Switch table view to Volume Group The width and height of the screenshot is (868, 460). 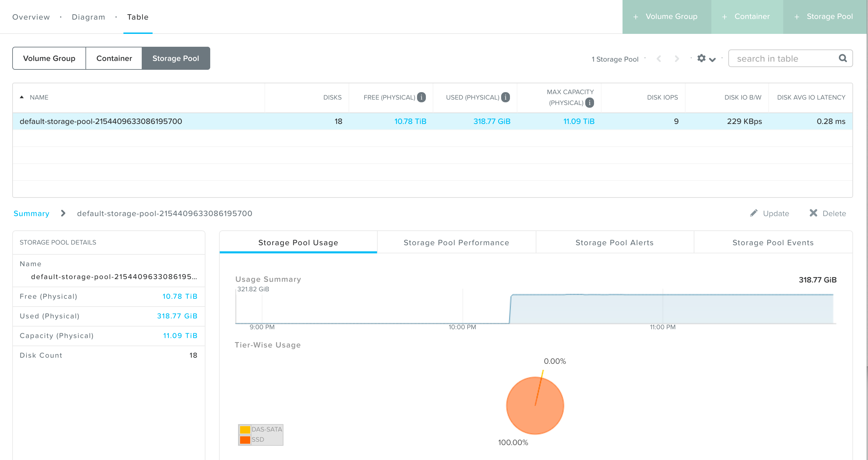(49, 58)
